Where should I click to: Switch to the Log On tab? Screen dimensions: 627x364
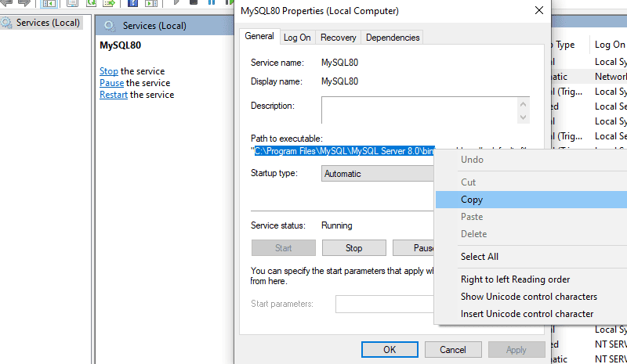(x=297, y=37)
